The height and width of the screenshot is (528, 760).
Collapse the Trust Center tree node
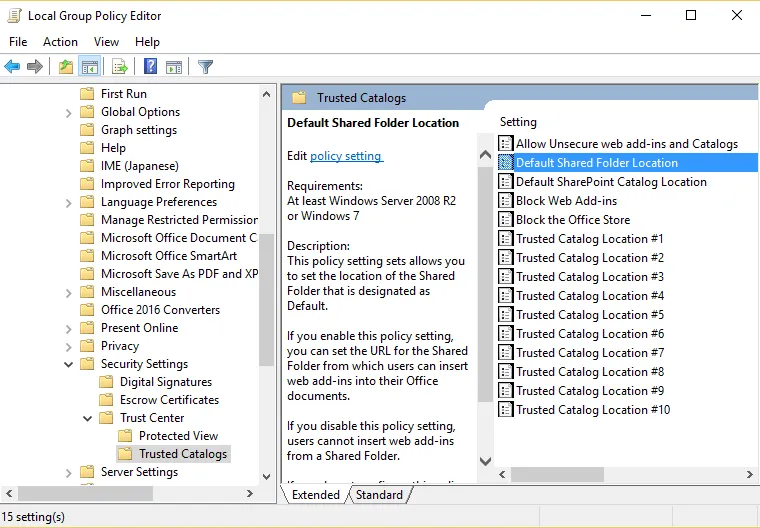coord(87,418)
